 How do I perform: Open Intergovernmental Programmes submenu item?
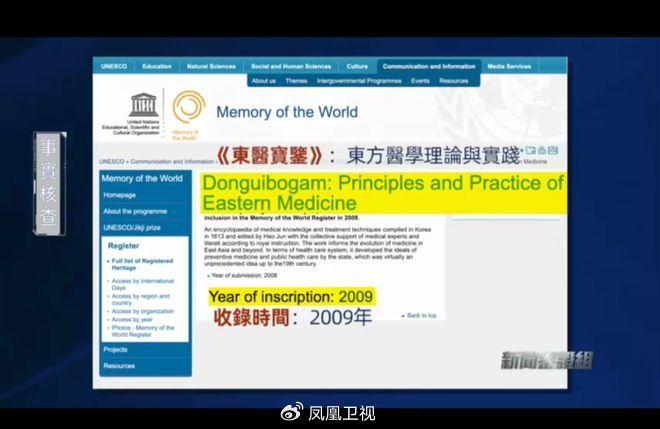pos(359,81)
